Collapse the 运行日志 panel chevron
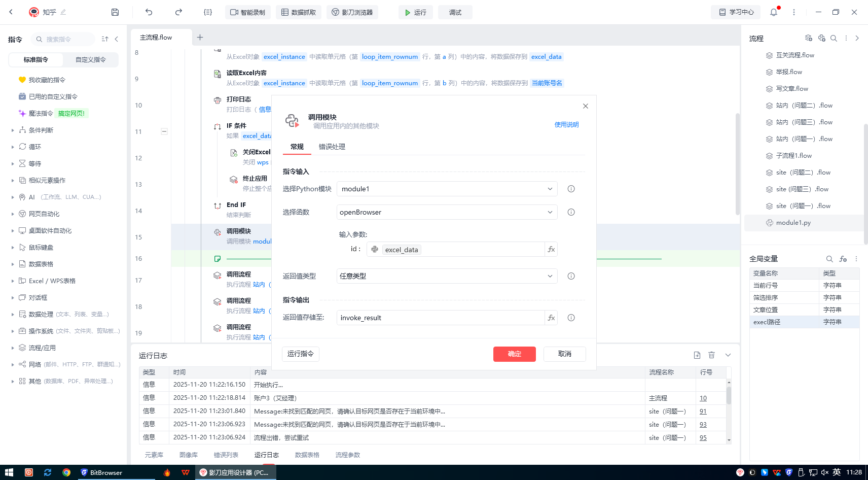The image size is (868, 480). point(728,355)
